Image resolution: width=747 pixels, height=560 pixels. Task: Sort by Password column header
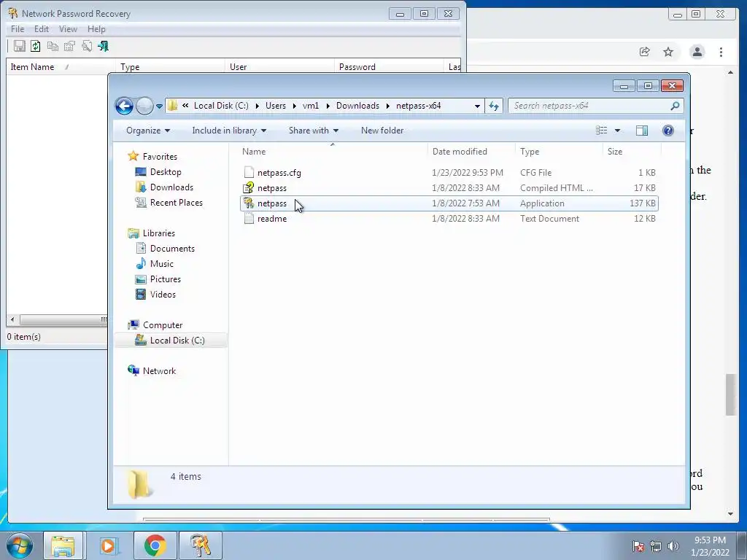point(389,66)
